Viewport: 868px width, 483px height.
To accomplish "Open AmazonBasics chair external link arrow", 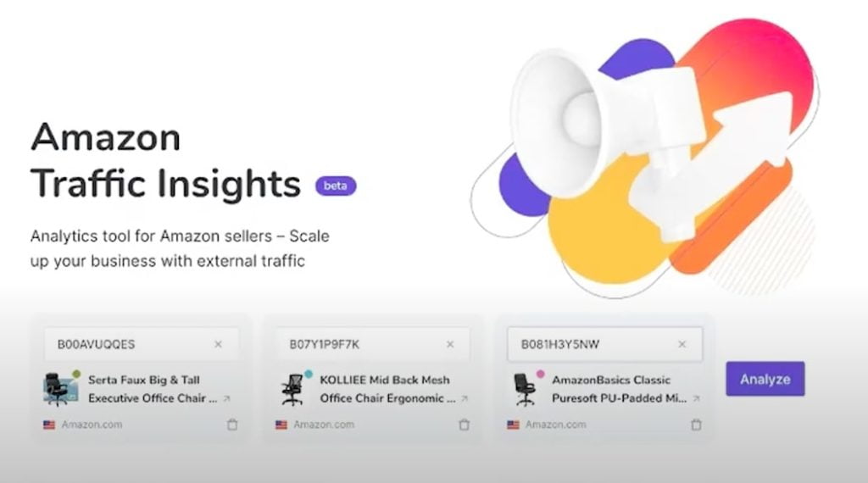I will (x=697, y=398).
